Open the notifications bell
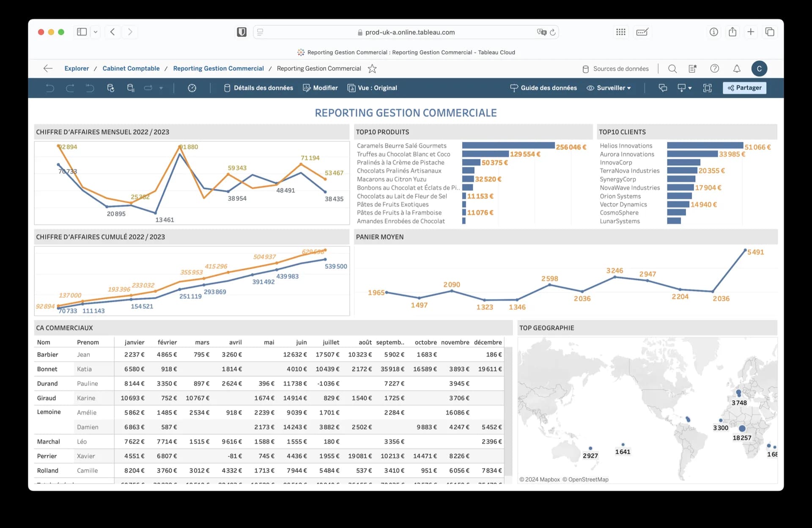The width and height of the screenshot is (812, 528). click(736, 69)
